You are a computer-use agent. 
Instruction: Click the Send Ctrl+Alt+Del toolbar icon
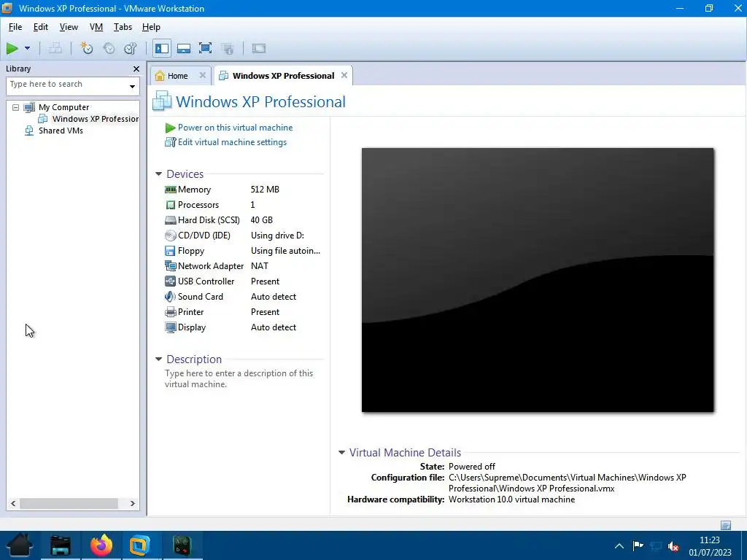[x=55, y=48]
